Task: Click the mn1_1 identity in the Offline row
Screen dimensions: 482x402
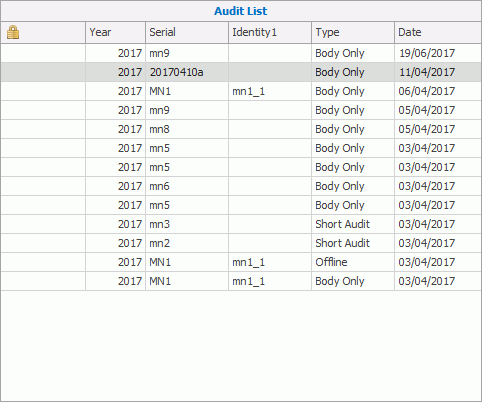Action: click(x=249, y=262)
